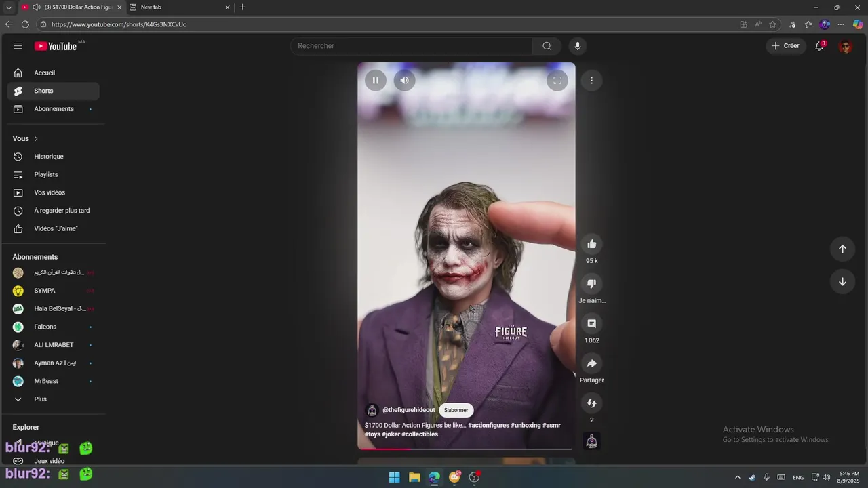The image size is (868, 488).
Task: Expand the Vous section chevron
Action: 36,139
